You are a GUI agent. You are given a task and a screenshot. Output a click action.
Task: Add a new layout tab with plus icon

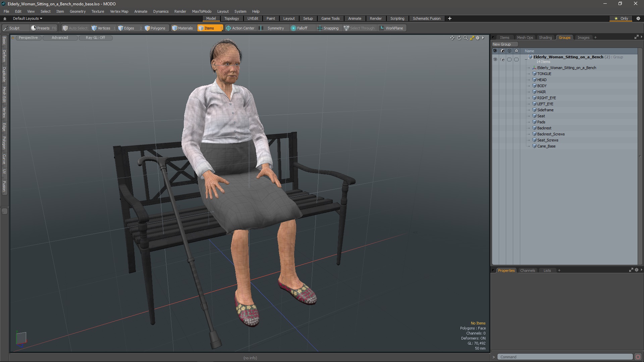pyautogui.click(x=450, y=18)
